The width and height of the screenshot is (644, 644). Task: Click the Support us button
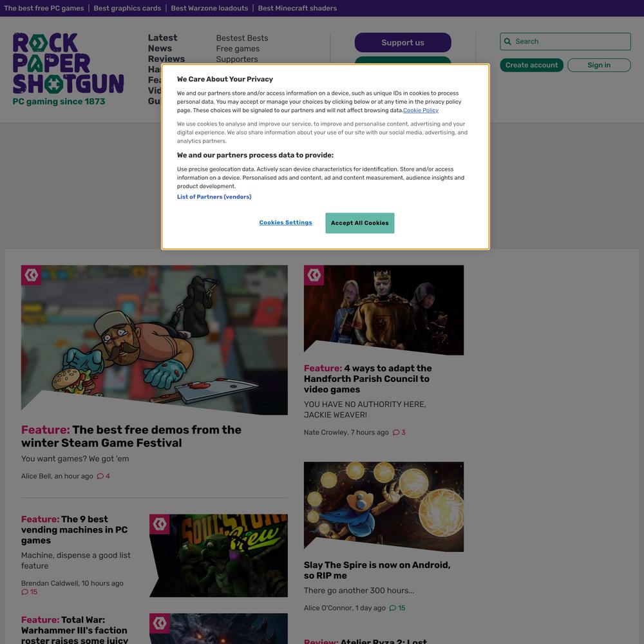pos(403,43)
